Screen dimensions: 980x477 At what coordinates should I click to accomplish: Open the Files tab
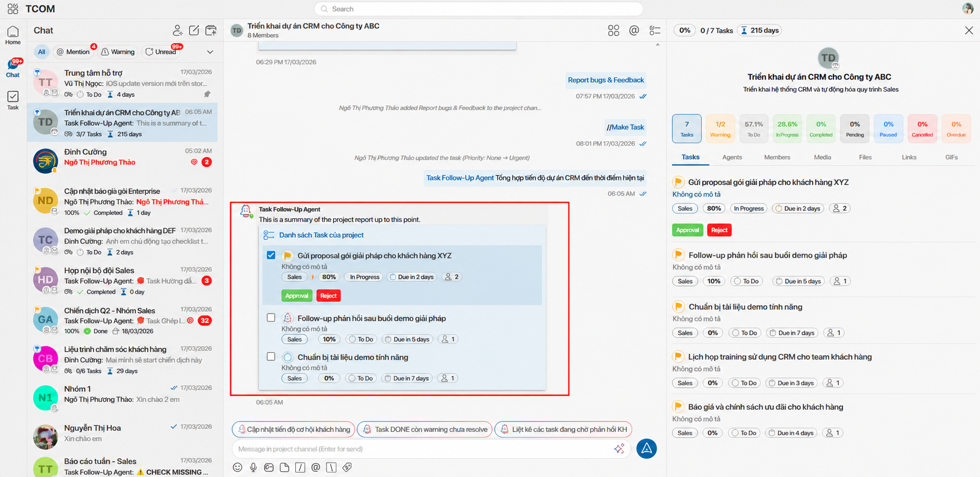866,157
